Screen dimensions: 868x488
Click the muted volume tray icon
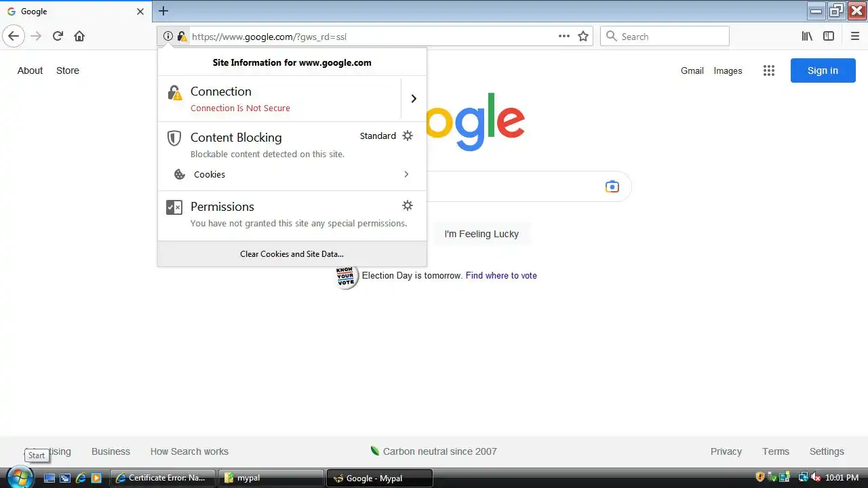tap(816, 477)
